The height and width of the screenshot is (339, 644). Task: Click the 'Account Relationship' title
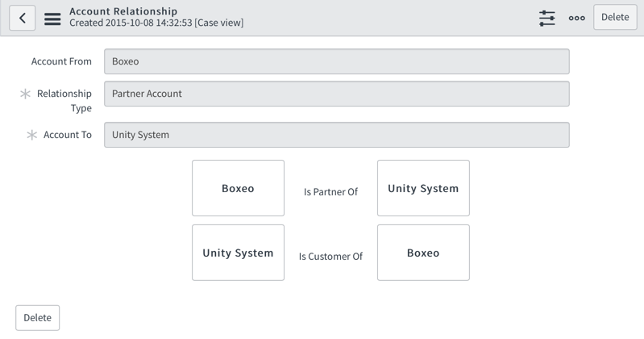coord(123,11)
